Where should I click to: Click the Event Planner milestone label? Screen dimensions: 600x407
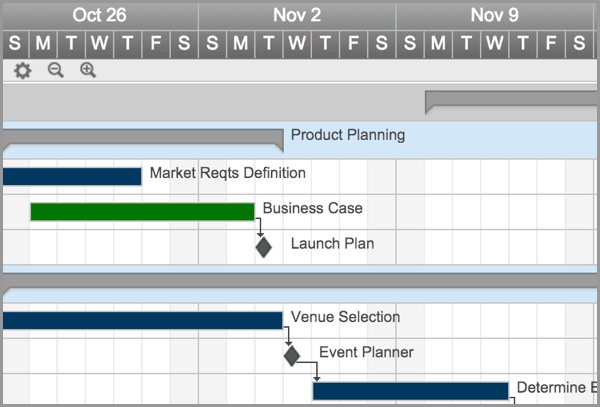366,353
